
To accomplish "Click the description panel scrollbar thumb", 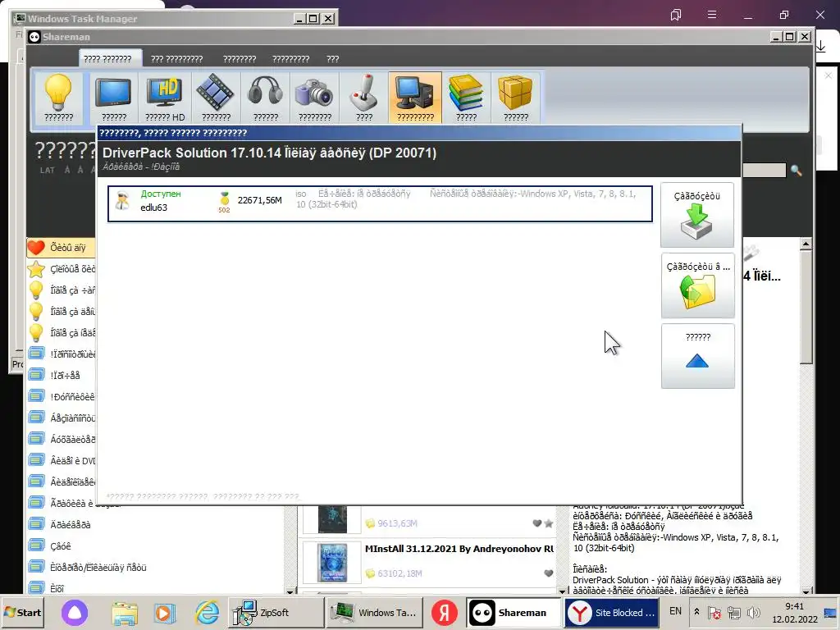I will [806, 307].
